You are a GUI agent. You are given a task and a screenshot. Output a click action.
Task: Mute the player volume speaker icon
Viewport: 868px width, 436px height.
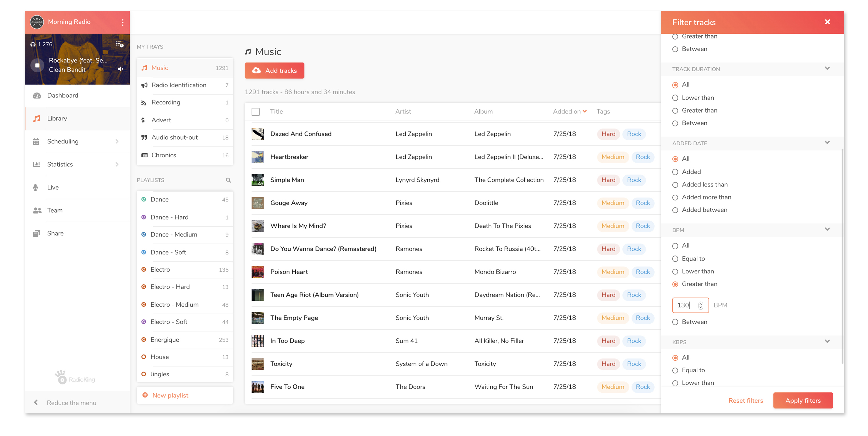[x=120, y=69]
